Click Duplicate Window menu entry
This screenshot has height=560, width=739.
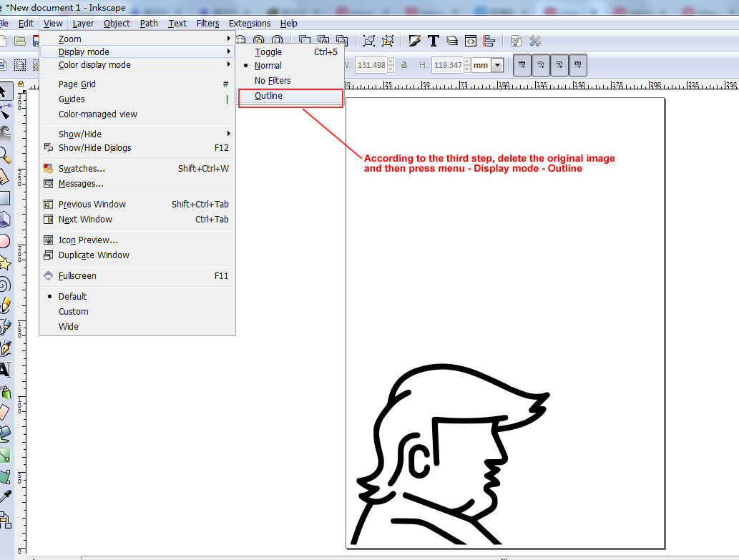coord(94,255)
